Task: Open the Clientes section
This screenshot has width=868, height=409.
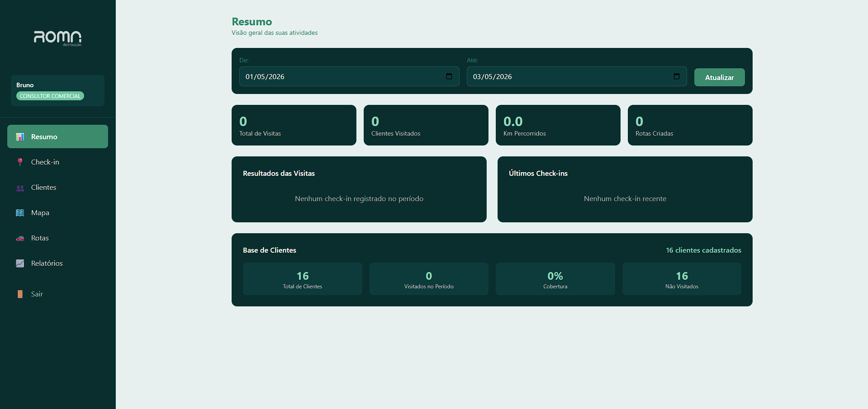Action: click(57, 187)
